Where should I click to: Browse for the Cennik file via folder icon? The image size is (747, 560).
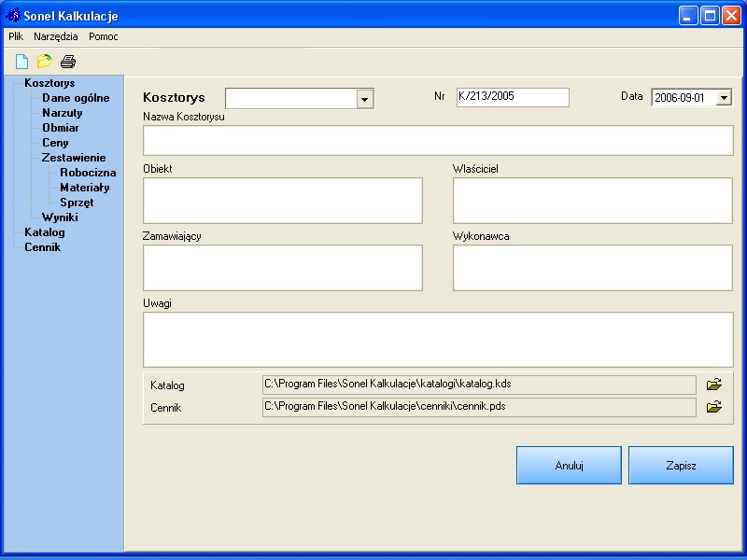tap(713, 407)
